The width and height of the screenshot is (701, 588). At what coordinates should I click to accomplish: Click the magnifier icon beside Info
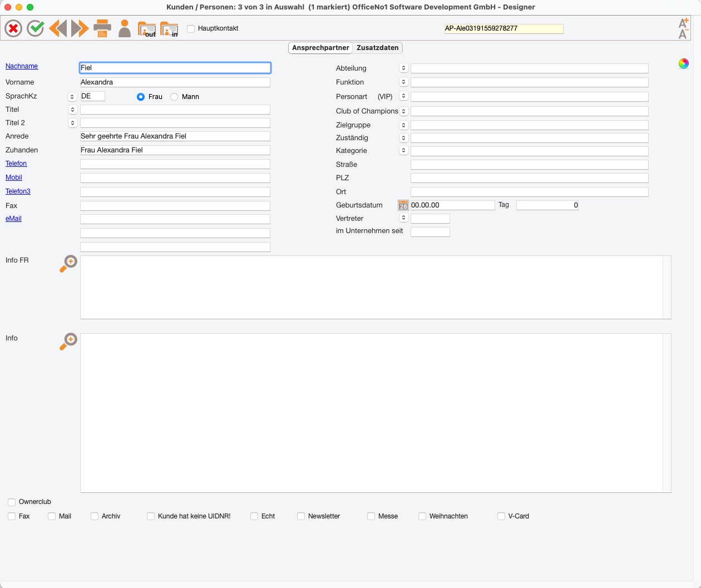tap(68, 342)
